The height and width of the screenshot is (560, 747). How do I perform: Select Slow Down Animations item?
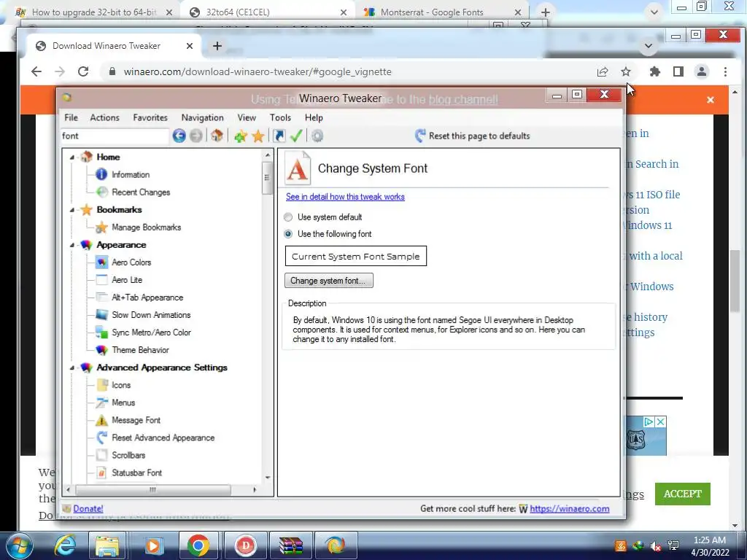151,315
